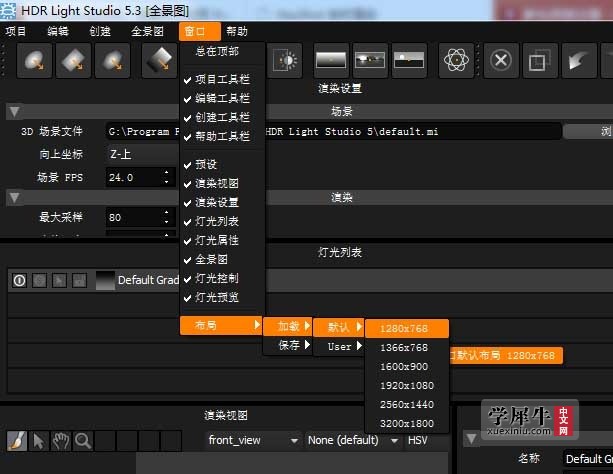Uncheck 编辑工具栏 in window menu
This screenshot has height=474, width=613.
[222, 98]
